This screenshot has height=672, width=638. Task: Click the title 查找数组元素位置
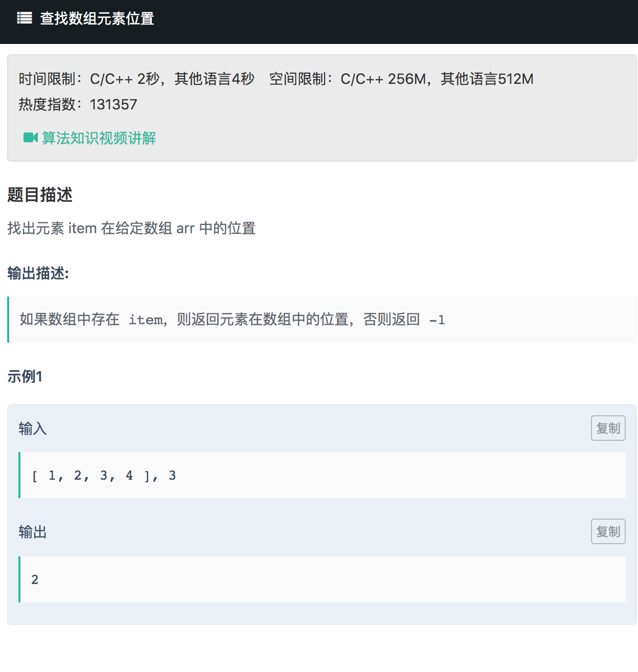coord(97,18)
